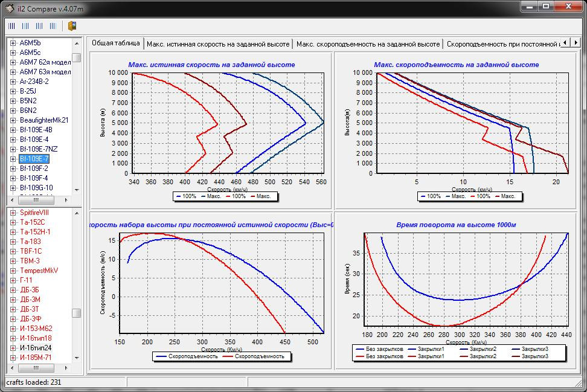587x392 pixels.
Task: Click the exit door toolbar icon
Action: point(72,26)
